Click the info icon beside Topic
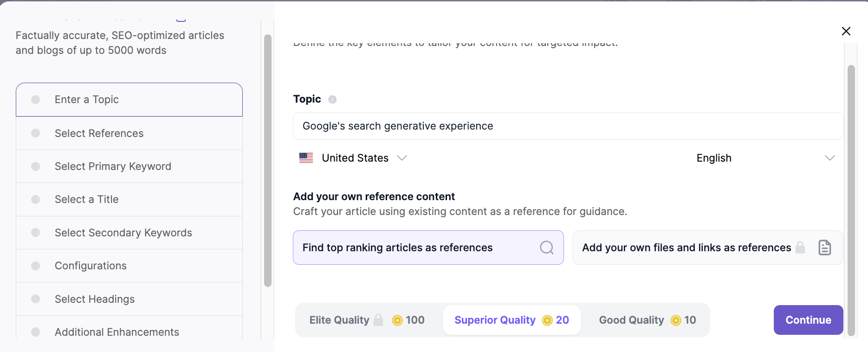This screenshot has height=352, width=868. click(x=332, y=99)
